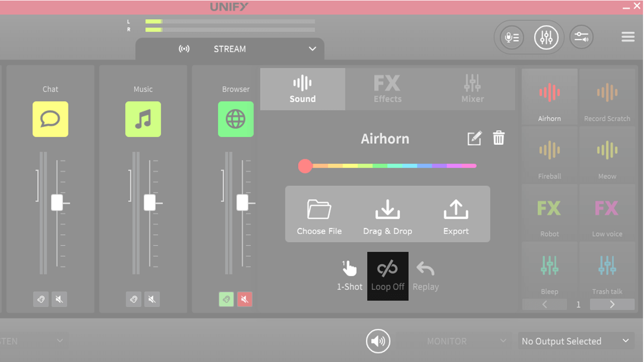This screenshot has height=362, width=644.
Task: Rename Airhorn with the edit pencil icon
Action: coord(473,138)
